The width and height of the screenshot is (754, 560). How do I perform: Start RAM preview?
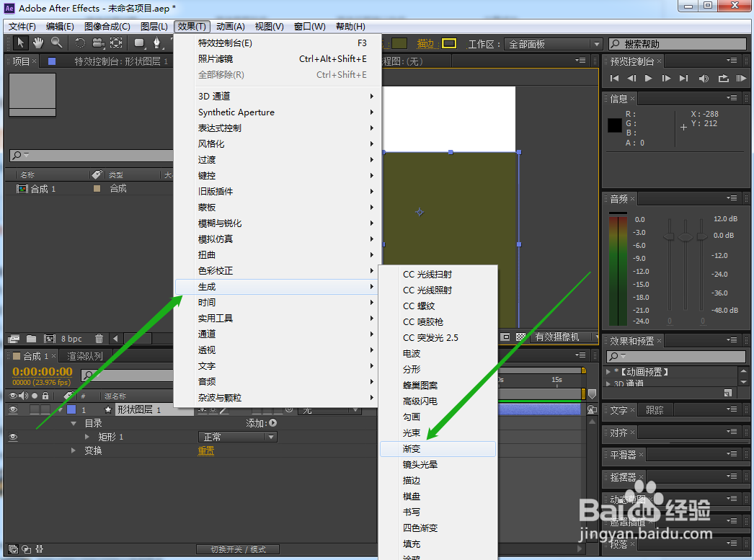741,79
